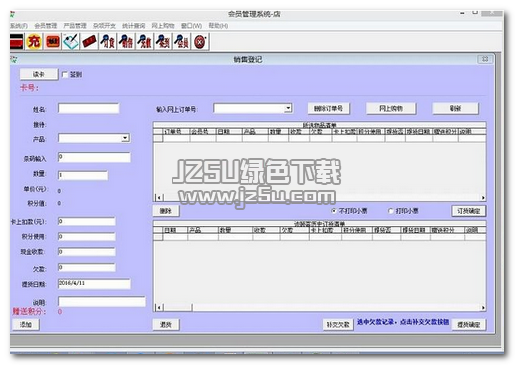Image resolution: width=515 pixels, height=365 pixels.
Task: Click the red round exit toolbar icon
Action: point(200,42)
